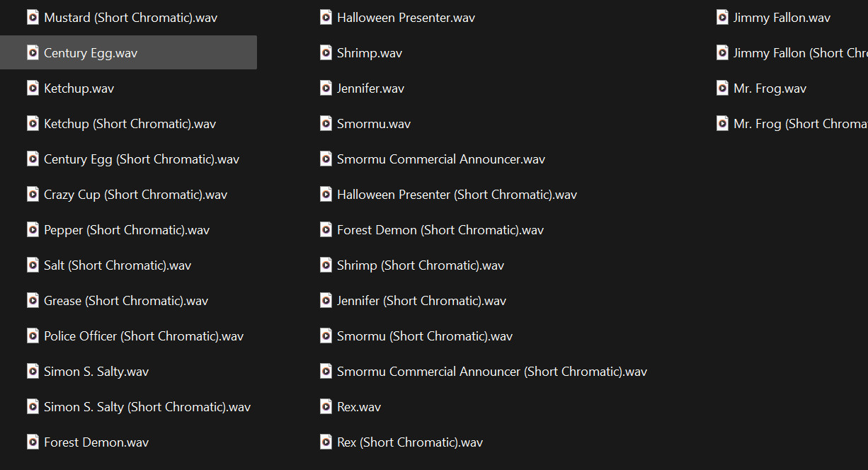Open Smormu Commercial Announcer.wav
Image resolution: width=868 pixels, height=470 pixels.
440,159
